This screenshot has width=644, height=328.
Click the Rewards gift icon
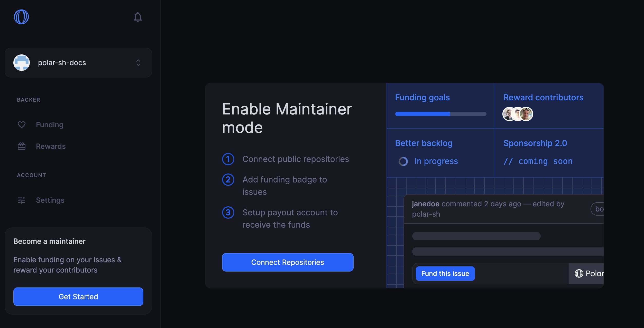point(22,146)
